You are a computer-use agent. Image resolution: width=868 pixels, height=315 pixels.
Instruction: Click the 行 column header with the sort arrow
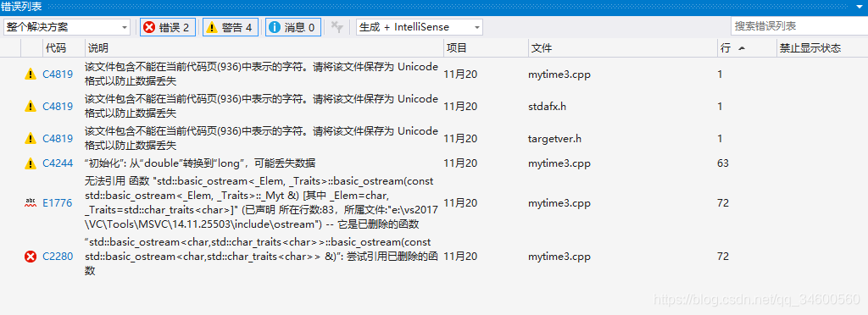tap(747, 48)
